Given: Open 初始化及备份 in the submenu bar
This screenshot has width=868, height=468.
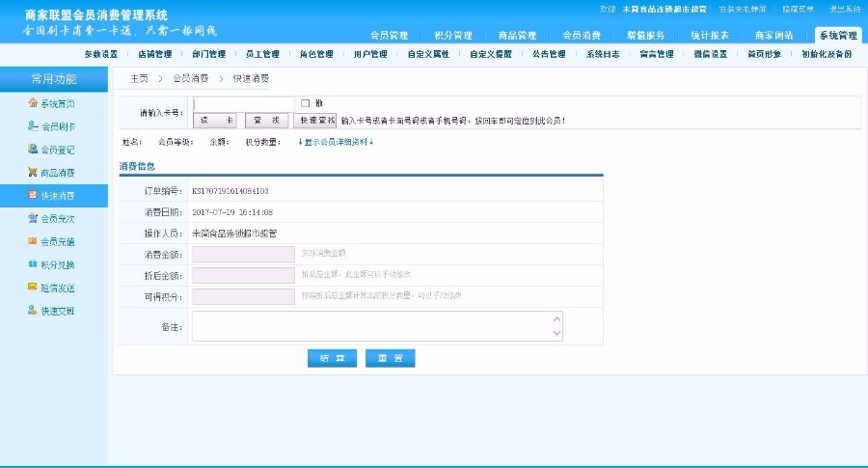Looking at the screenshot, I should 827,54.
